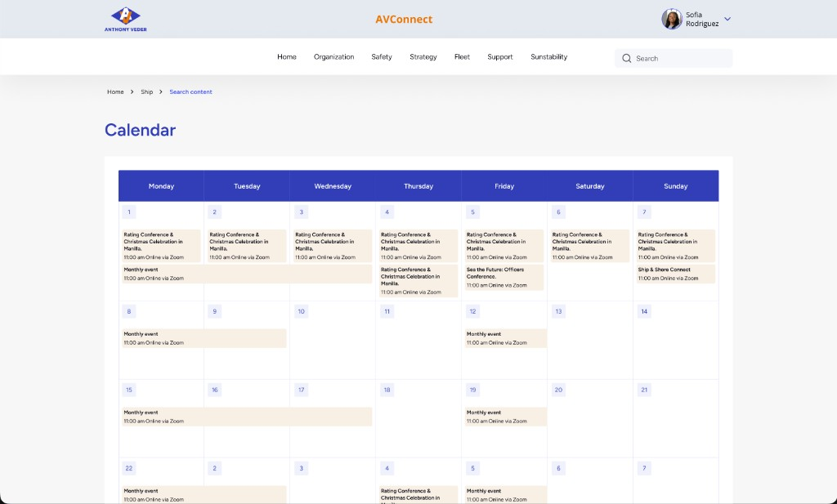This screenshot has width=837, height=504.
Task: Open See the Future: Officers Conference event
Action: (504, 278)
